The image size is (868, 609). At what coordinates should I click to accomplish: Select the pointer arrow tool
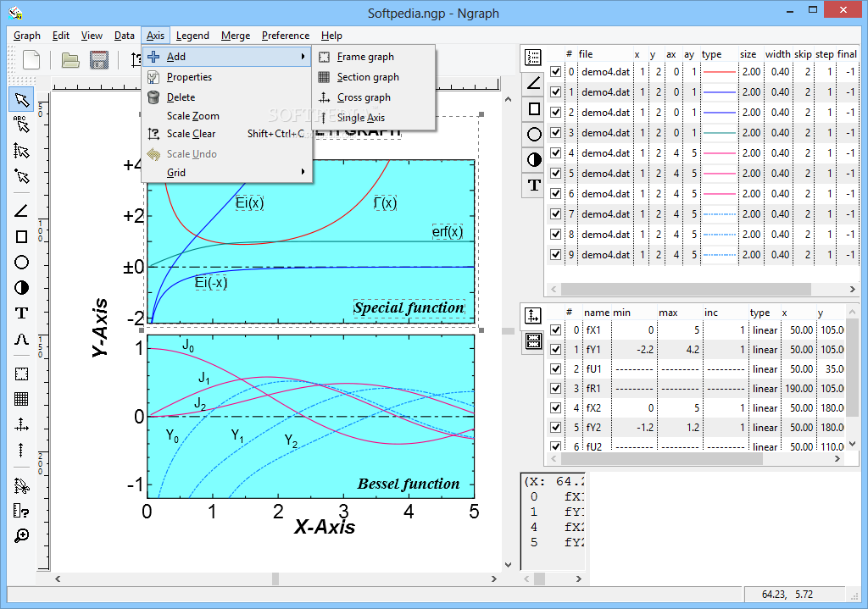[x=21, y=100]
